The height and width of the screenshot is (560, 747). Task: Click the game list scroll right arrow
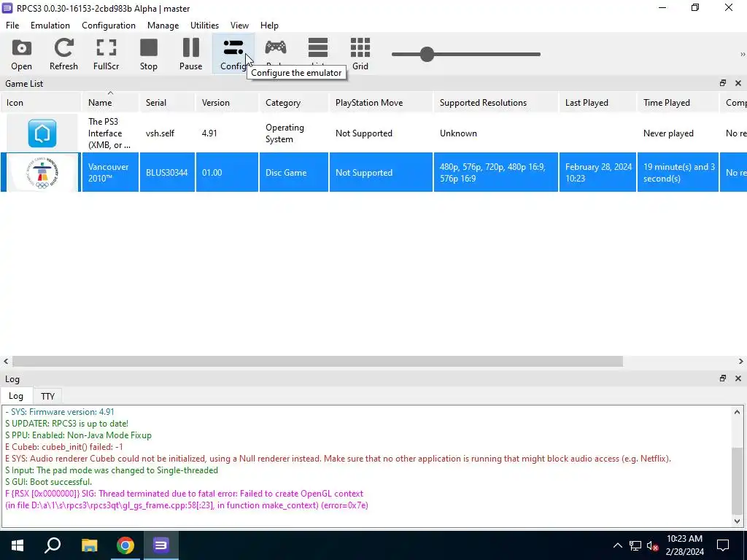pos(741,362)
